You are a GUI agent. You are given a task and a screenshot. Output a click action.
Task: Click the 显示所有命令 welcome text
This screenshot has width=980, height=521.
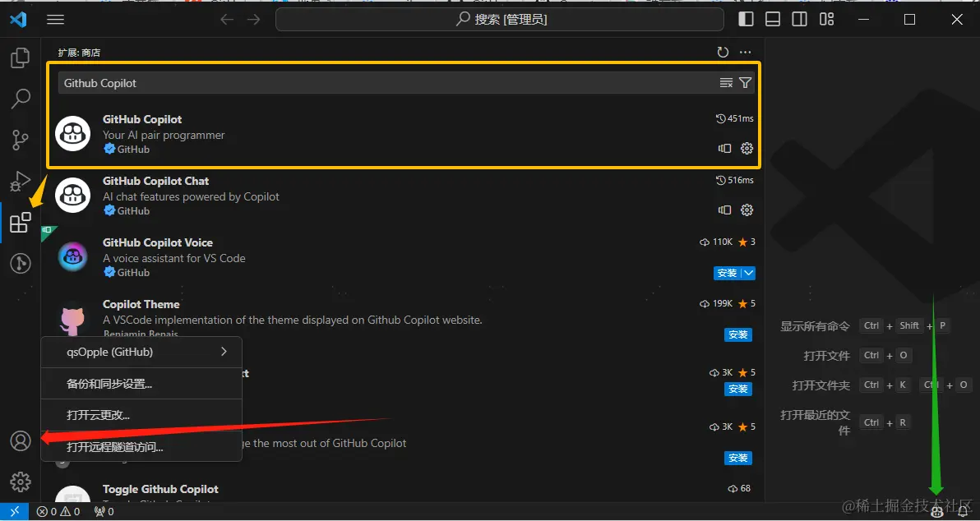click(815, 326)
